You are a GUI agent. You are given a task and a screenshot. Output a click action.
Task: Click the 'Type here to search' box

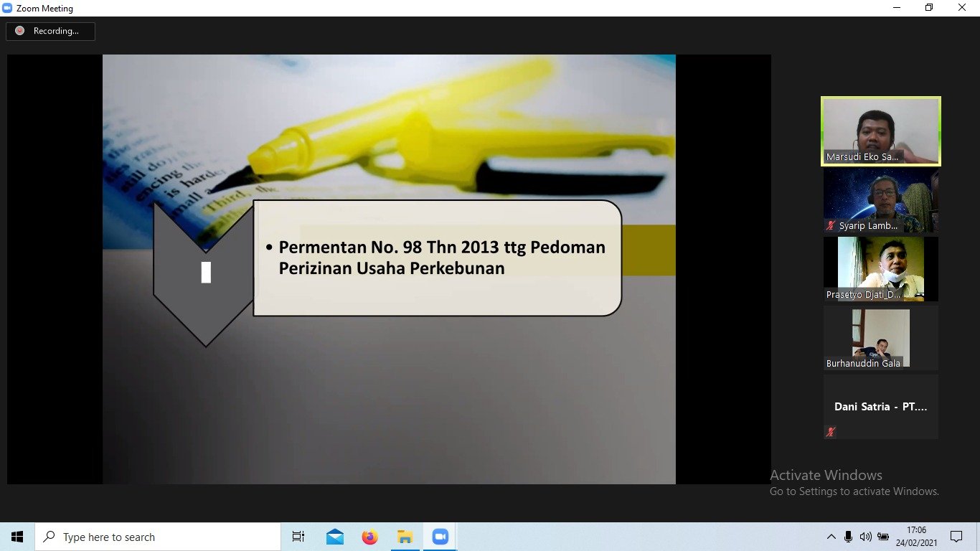point(158,537)
